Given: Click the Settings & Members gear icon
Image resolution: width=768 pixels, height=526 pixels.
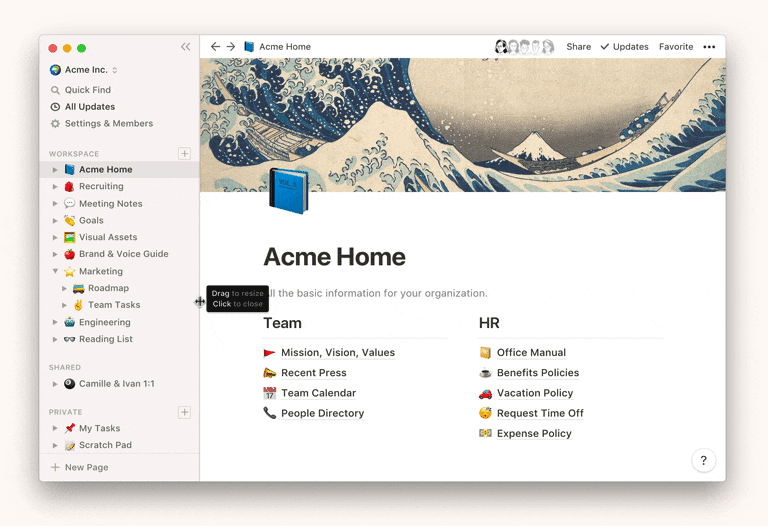Looking at the screenshot, I should [55, 123].
